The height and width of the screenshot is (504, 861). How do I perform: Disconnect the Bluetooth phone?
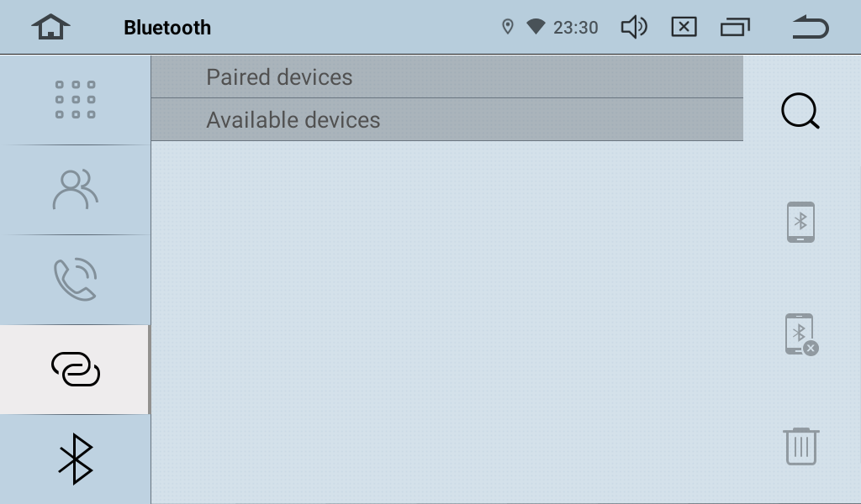coord(800,334)
